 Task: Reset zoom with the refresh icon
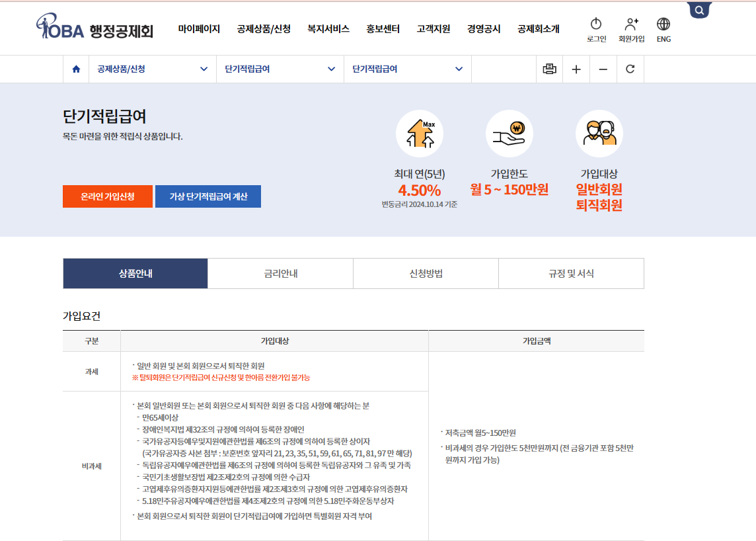click(x=630, y=69)
